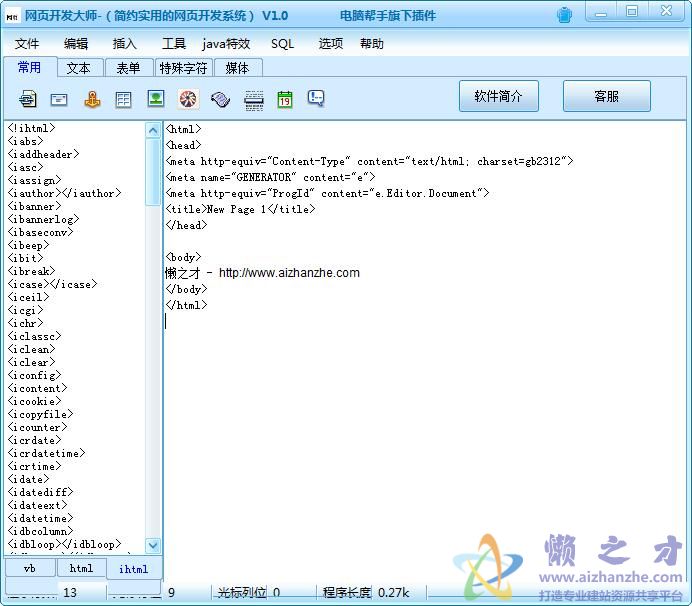The image size is (692, 606).
Task: Open the java特效 menu
Action: 226,43
